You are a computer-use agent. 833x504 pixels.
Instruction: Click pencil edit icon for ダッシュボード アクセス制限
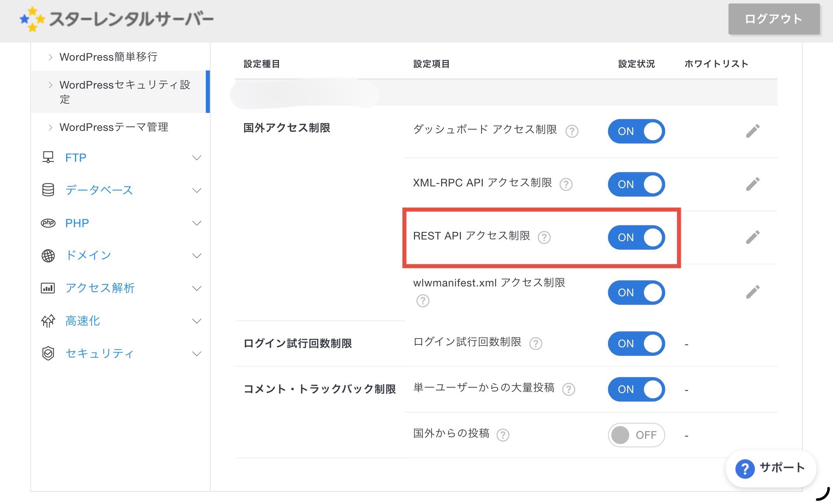point(752,131)
